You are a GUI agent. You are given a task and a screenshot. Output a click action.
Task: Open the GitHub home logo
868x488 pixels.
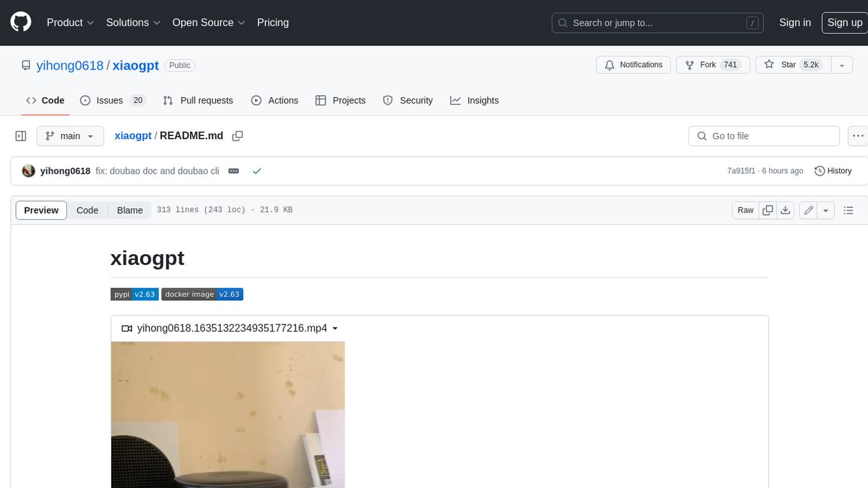(21, 22)
